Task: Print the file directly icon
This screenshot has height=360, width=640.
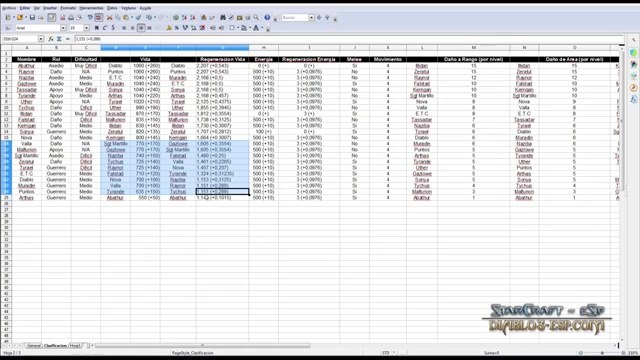Action: point(71,18)
